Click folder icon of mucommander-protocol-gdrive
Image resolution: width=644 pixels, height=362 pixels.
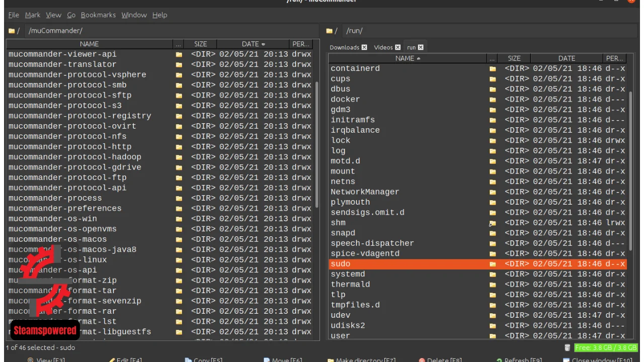point(179,167)
